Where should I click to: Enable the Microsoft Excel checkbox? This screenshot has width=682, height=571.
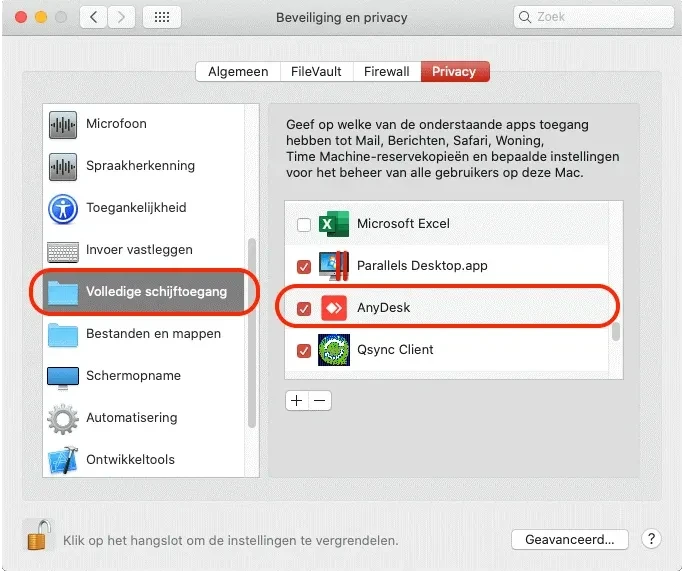click(304, 225)
